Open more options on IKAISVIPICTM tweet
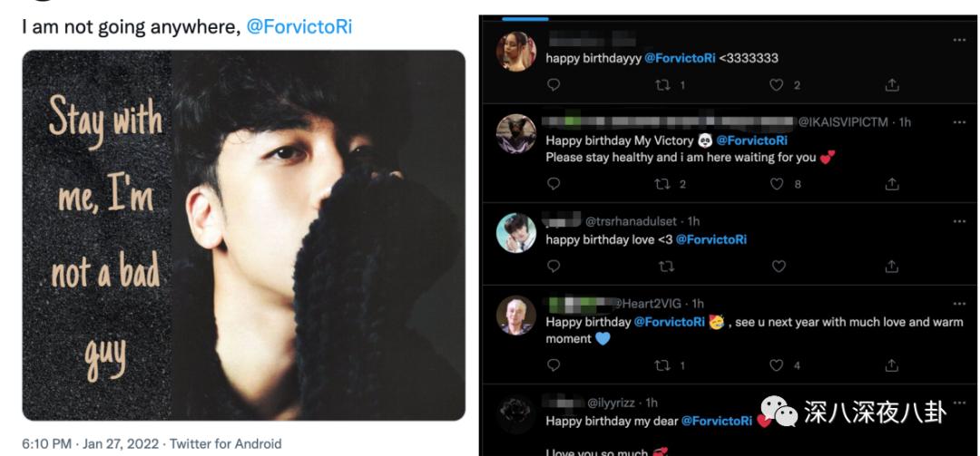The image size is (980, 456). click(959, 122)
